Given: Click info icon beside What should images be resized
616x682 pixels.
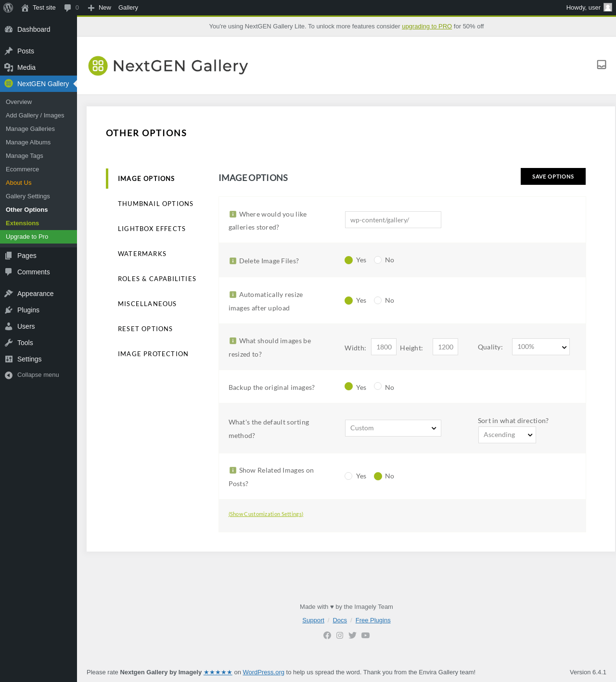Looking at the screenshot, I should (x=233, y=341).
